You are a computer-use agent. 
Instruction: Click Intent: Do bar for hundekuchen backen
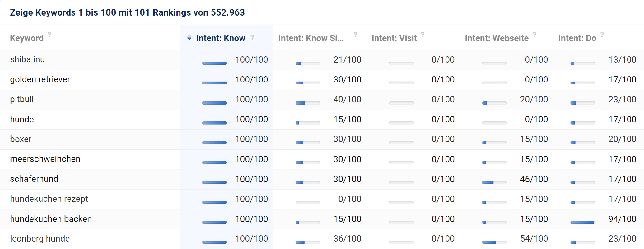click(582, 222)
